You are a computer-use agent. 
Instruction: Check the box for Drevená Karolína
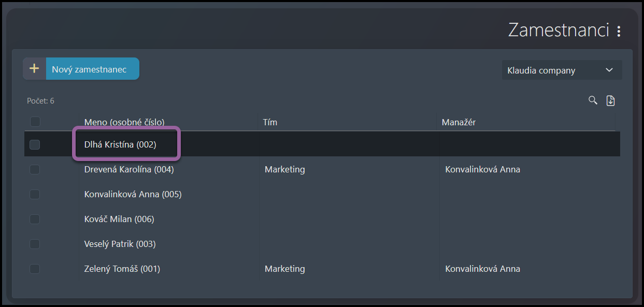(35, 169)
